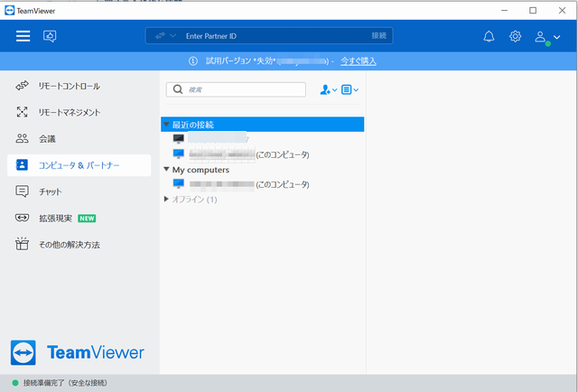Click the 接続準備完了 status text
Screen dimensions: 578x392
tap(65, 383)
